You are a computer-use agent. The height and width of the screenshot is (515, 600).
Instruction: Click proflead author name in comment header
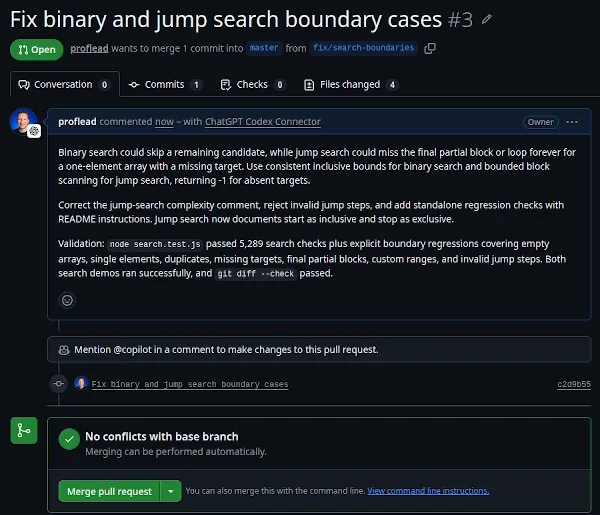pos(77,122)
